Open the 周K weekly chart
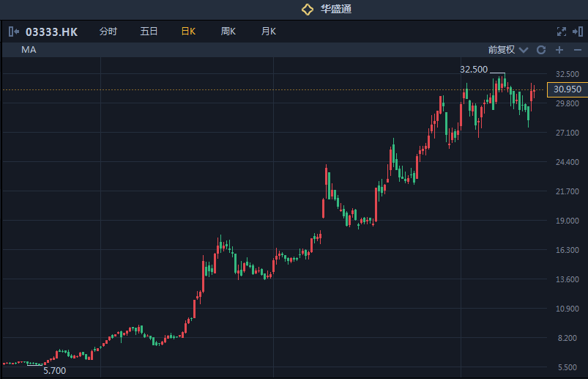 (228, 32)
